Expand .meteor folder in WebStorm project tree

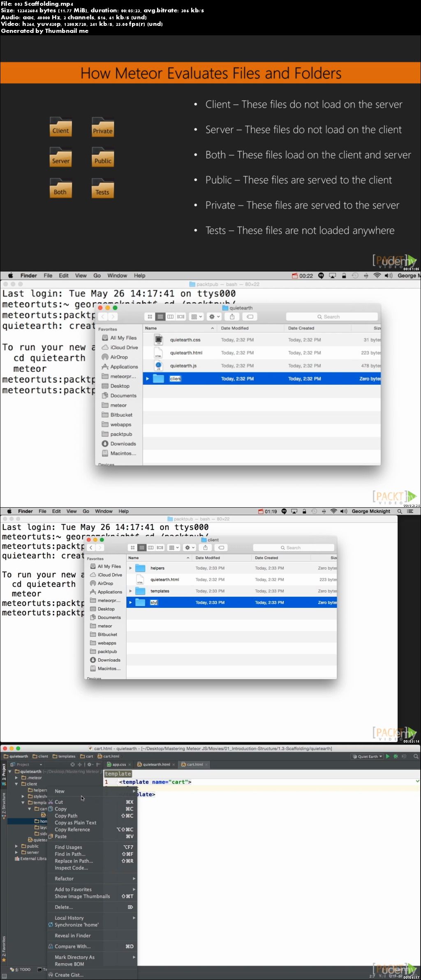(x=16, y=778)
